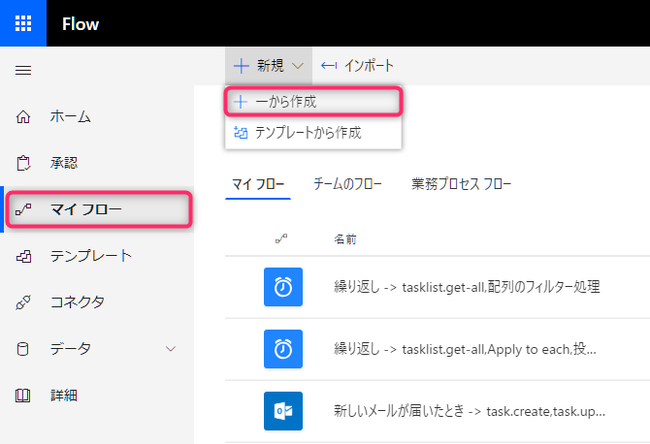Collapse the navigation with hamburger icon
The height and width of the screenshot is (444, 650).
coord(23,70)
